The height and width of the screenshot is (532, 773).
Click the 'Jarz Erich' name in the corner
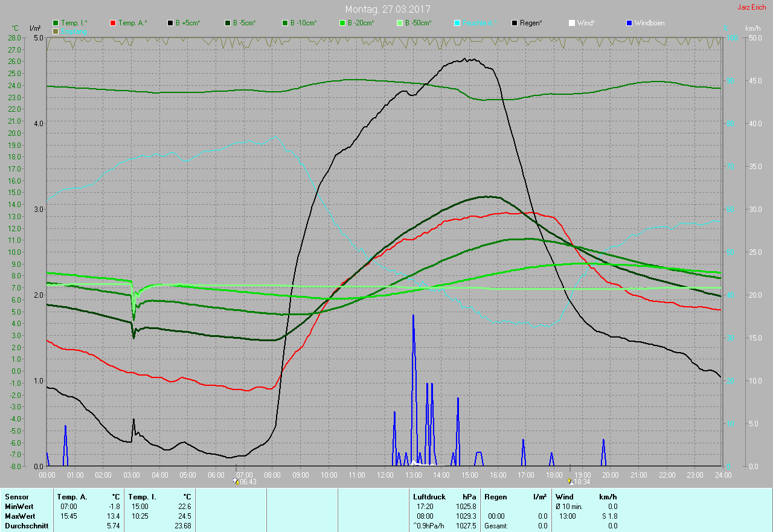[x=752, y=7]
